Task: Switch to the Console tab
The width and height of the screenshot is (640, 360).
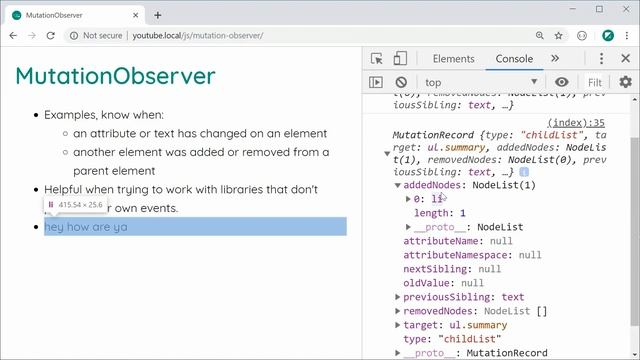Action: (x=514, y=59)
